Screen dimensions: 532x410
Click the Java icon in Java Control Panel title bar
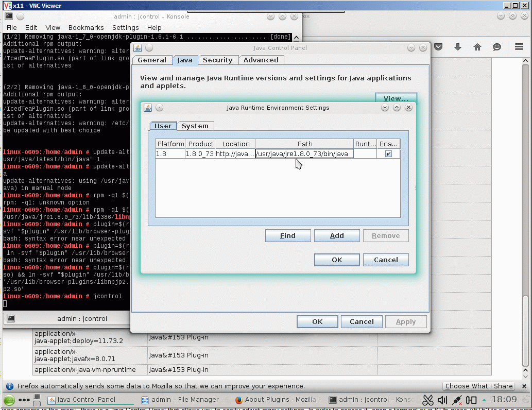coord(138,48)
